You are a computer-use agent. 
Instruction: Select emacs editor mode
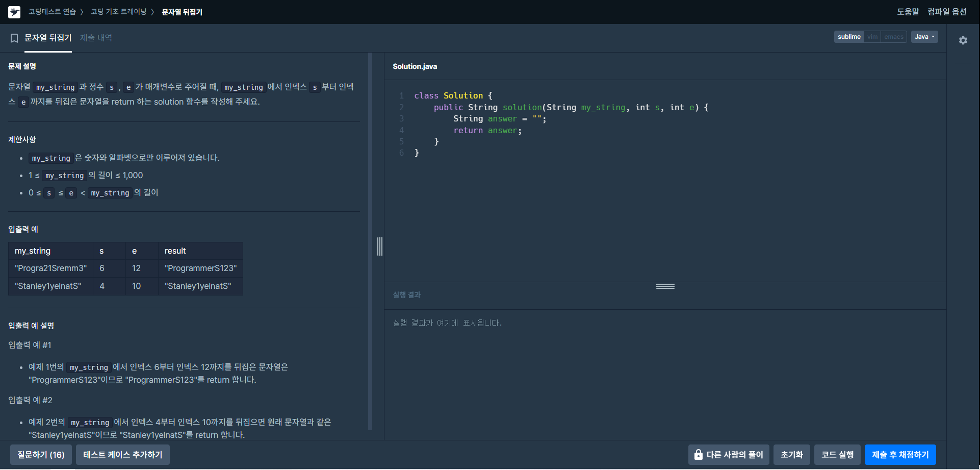coord(894,37)
